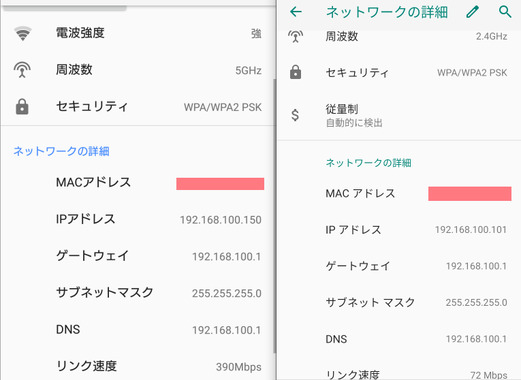Screen dimensions: 521x380
Task: Tap the left frequency antenna icon
Action: pos(22,70)
